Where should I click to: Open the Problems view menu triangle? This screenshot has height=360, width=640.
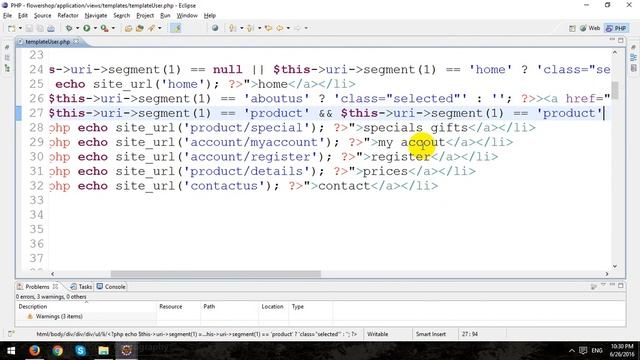point(603,285)
